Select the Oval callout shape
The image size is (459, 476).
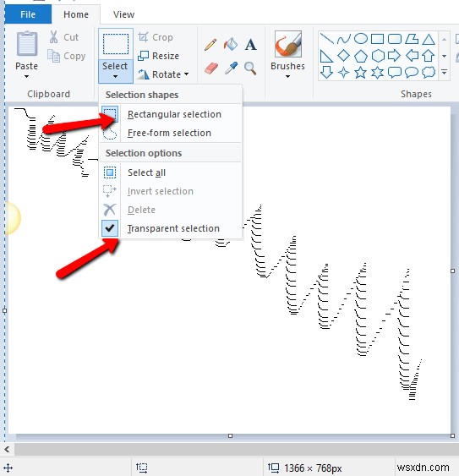412,73
